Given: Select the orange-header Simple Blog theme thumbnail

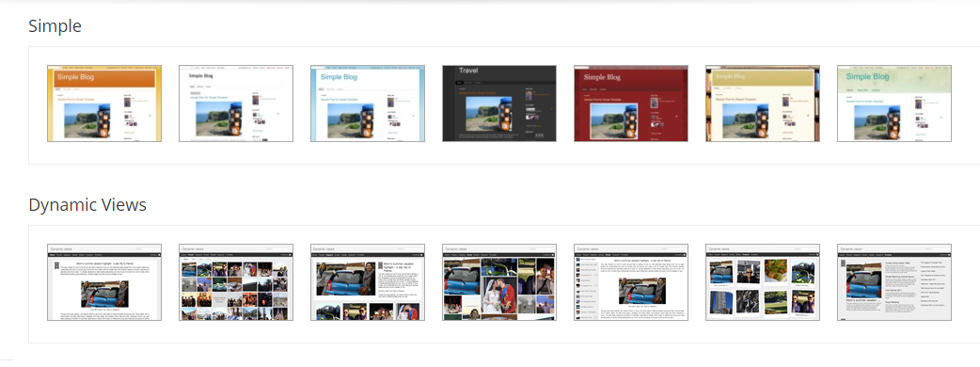Looking at the screenshot, I should click(x=104, y=104).
